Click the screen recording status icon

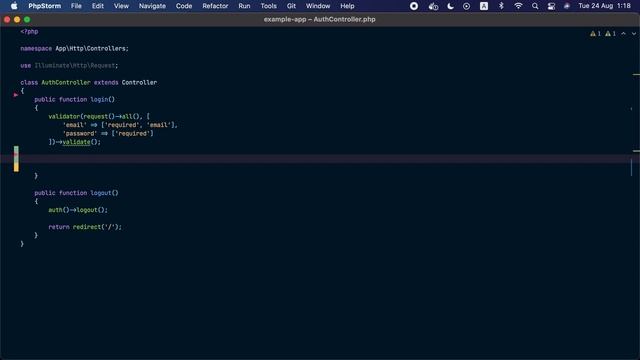tap(414, 6)
